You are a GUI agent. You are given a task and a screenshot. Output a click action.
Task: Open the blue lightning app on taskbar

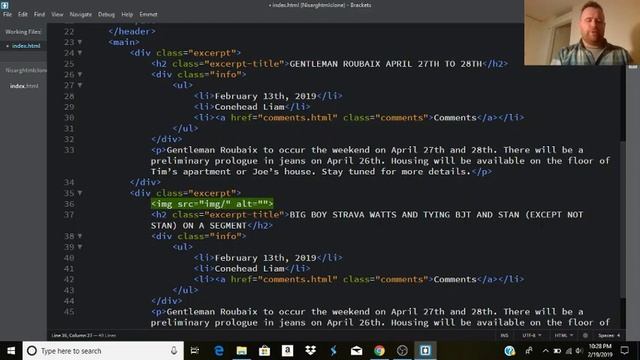click(x=333, y=351)
